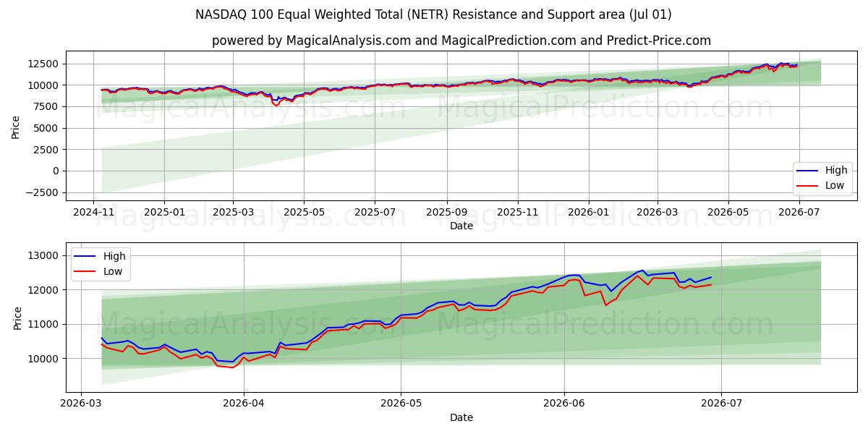Screen dimensions: 868x434
Task: Click the top chart 'Date' axis label
Action: (x=461, y=226)
